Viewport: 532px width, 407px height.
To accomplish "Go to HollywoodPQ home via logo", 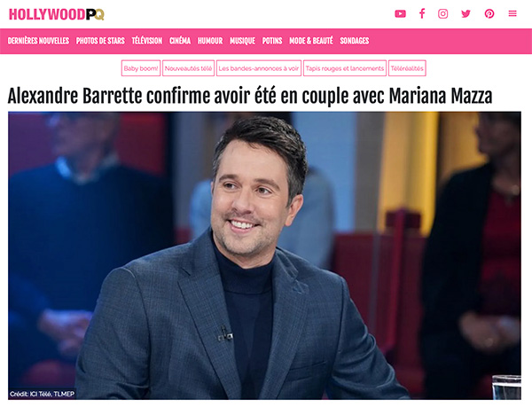I will (57, 14).
